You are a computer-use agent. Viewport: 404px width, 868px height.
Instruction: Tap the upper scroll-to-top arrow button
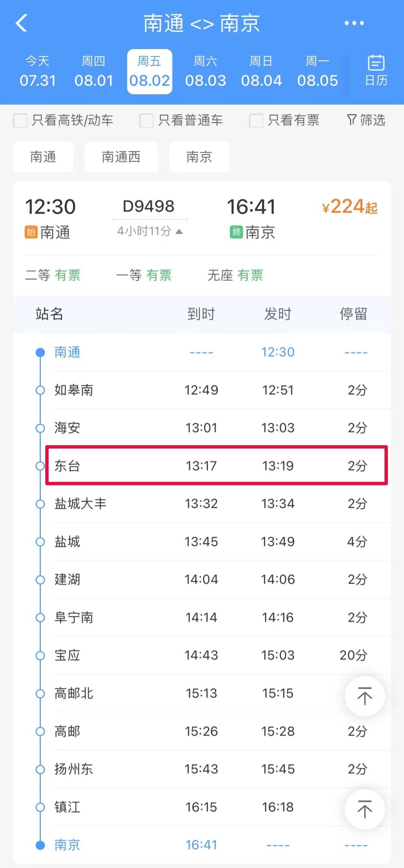coord(365,696)
